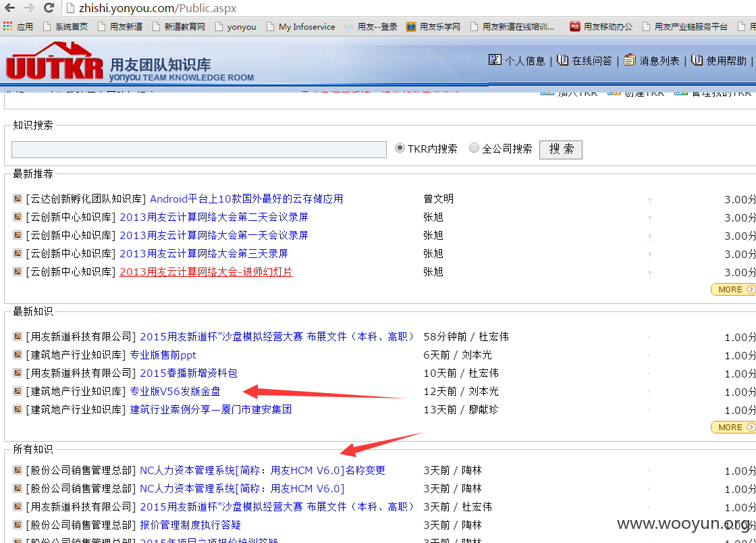
Task: Click document icon beside 讲师幻灯片 row
Action: pyautogui.click(x=18, y=272)
